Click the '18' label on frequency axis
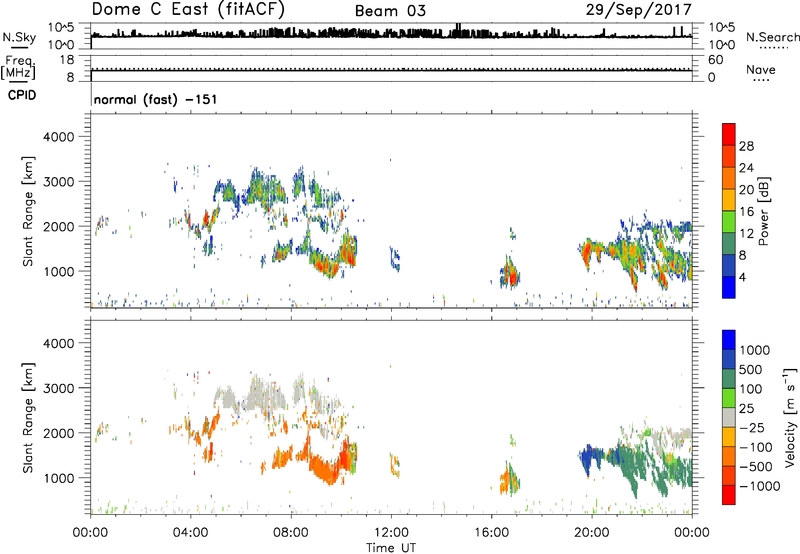Viewport: 800px width, 554px height. pos(67,60)
